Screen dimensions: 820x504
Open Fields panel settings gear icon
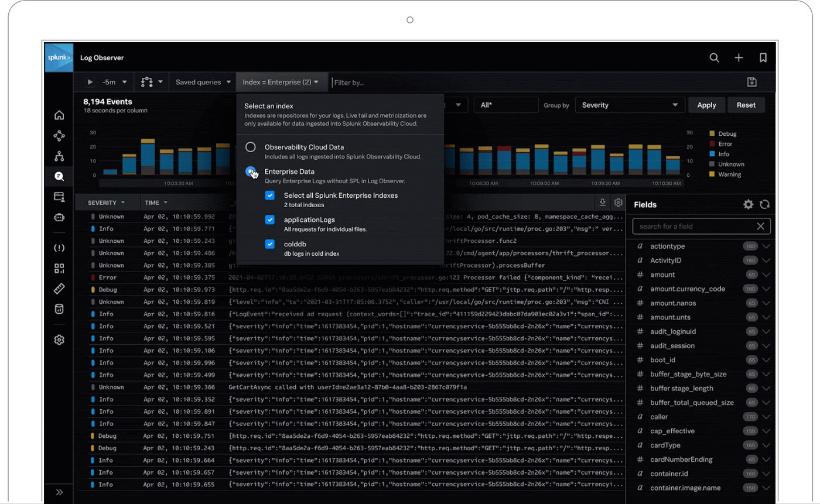pos(748,204)
